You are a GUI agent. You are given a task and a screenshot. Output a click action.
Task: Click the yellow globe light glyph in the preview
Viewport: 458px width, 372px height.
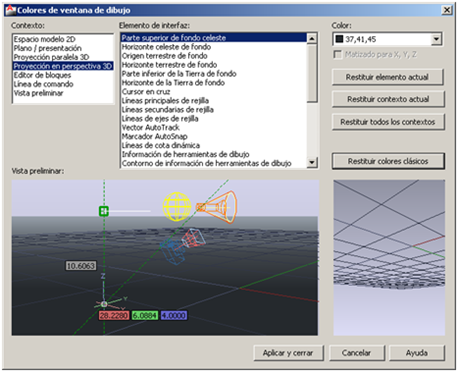(177, 207)
